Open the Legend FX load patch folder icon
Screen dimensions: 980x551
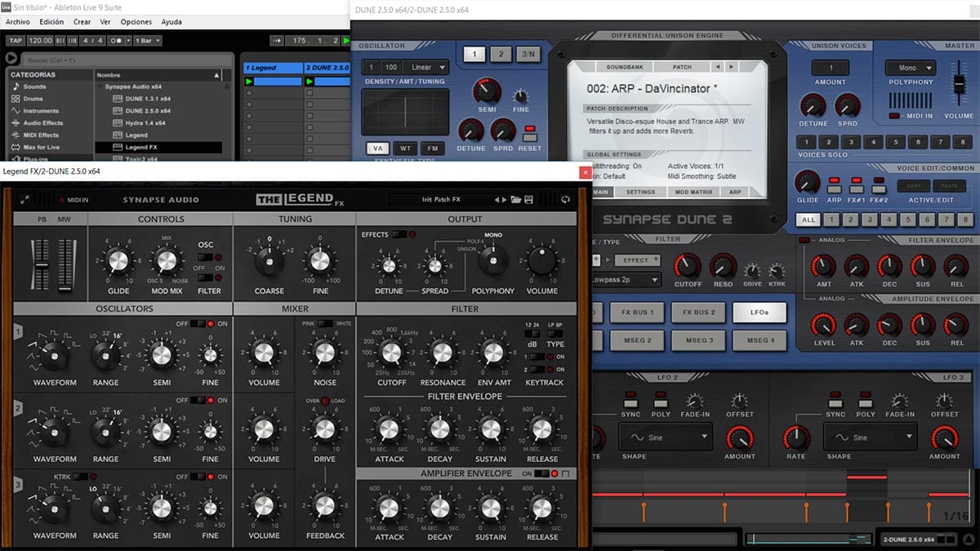click(515, 200)
